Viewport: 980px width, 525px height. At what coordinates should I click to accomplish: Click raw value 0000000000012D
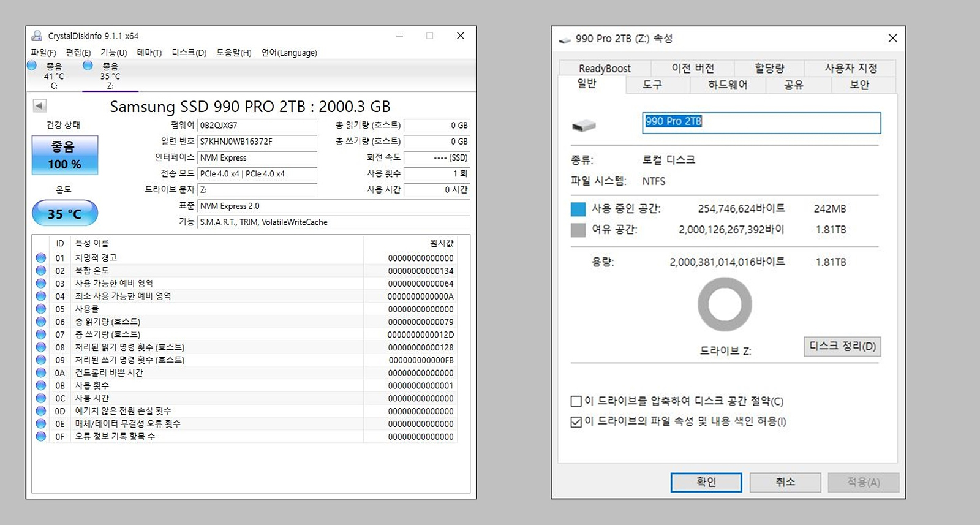pyautogui.click(x=421, y=334)
